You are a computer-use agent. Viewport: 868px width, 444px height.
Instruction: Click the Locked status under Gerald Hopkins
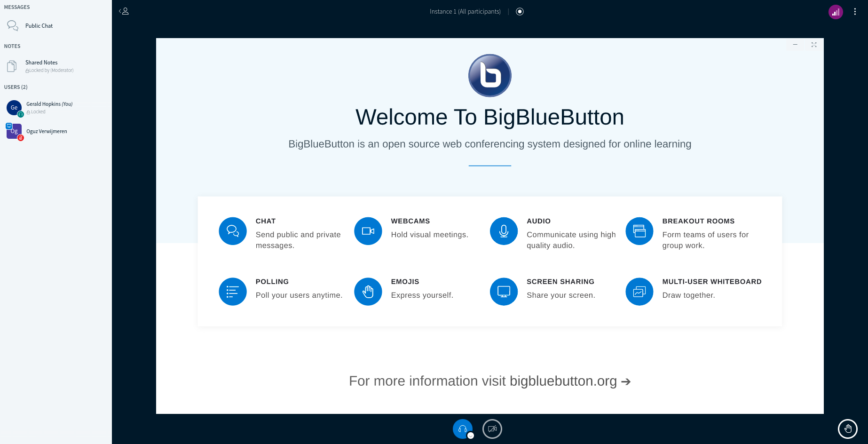[36, 112]
